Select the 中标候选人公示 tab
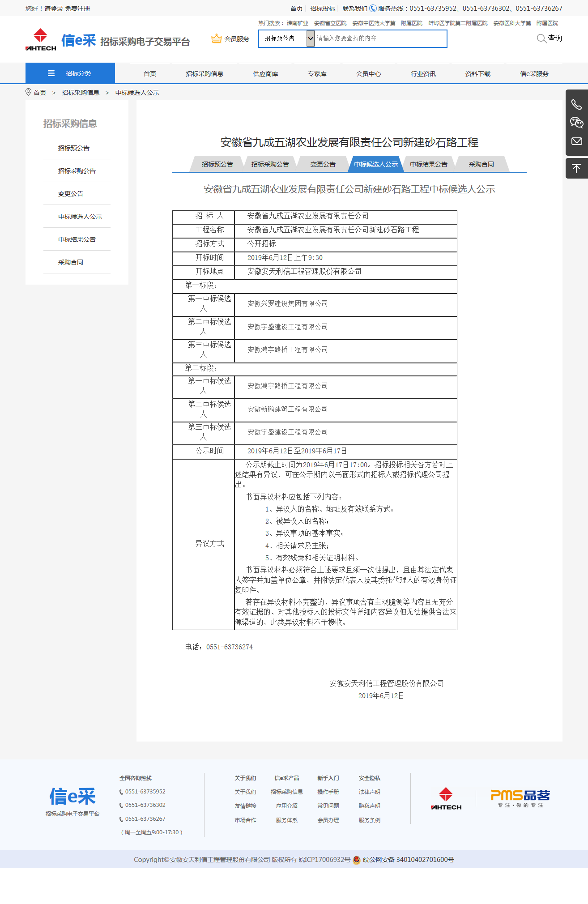 [376, 164]
